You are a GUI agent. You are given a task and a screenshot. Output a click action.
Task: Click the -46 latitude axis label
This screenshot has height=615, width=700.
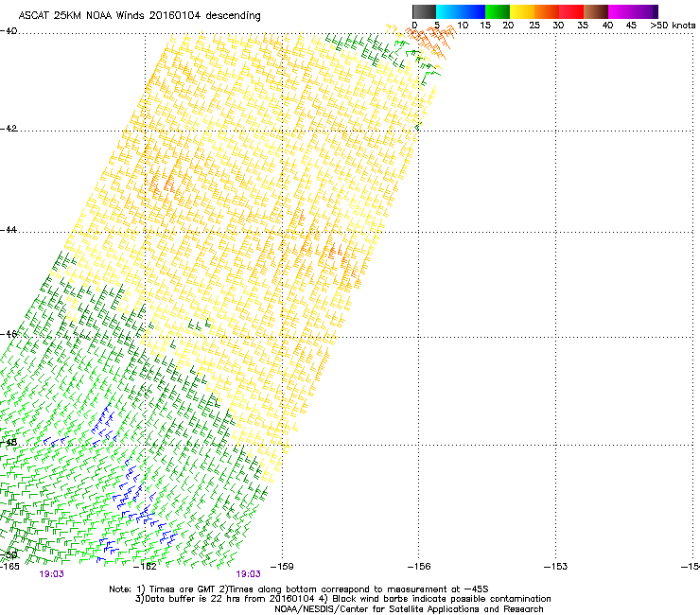[x=9, y=334]
